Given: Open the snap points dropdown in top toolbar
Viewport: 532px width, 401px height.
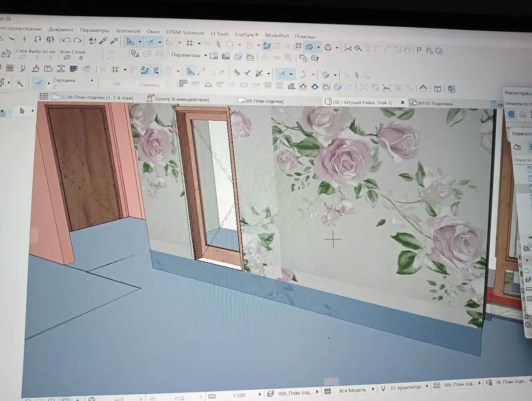Looking at the screenshot, I should (x=159, y=42).
